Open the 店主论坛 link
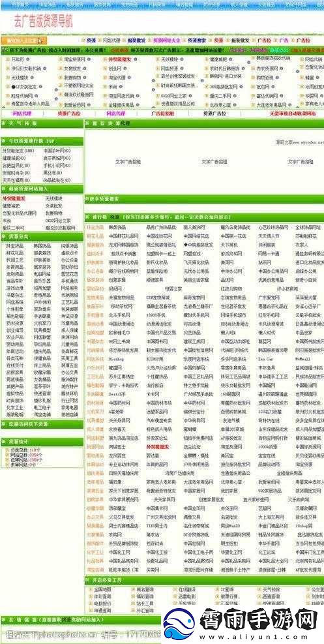Screen dimensions: 324x644 click(192, 447)
